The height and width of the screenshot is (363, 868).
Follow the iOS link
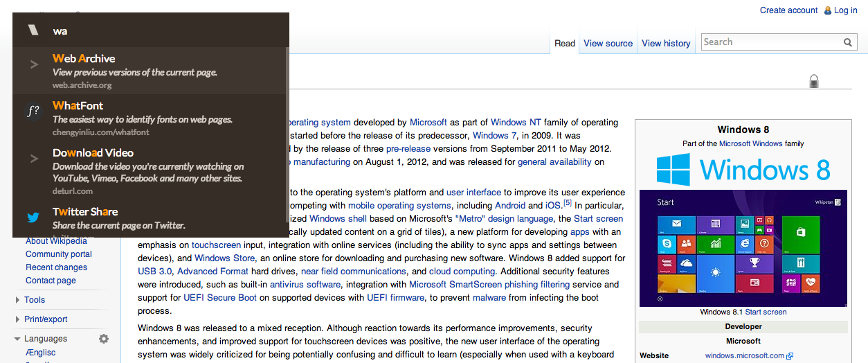tap(554, 206)
